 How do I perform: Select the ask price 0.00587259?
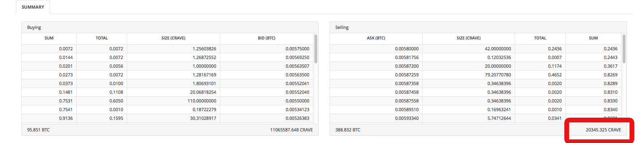(x=407, y=75)
